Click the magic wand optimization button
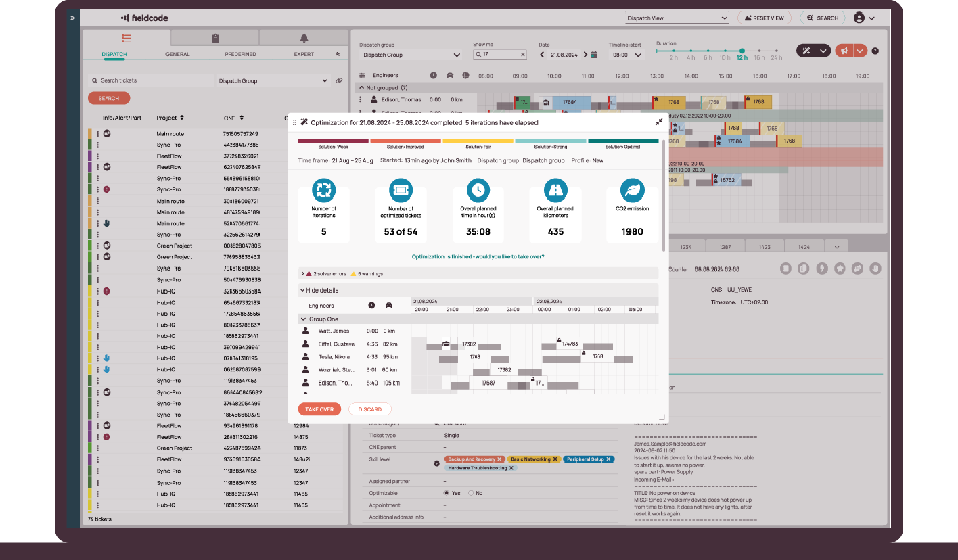958x560 pixels. click(x=806, y=51)
